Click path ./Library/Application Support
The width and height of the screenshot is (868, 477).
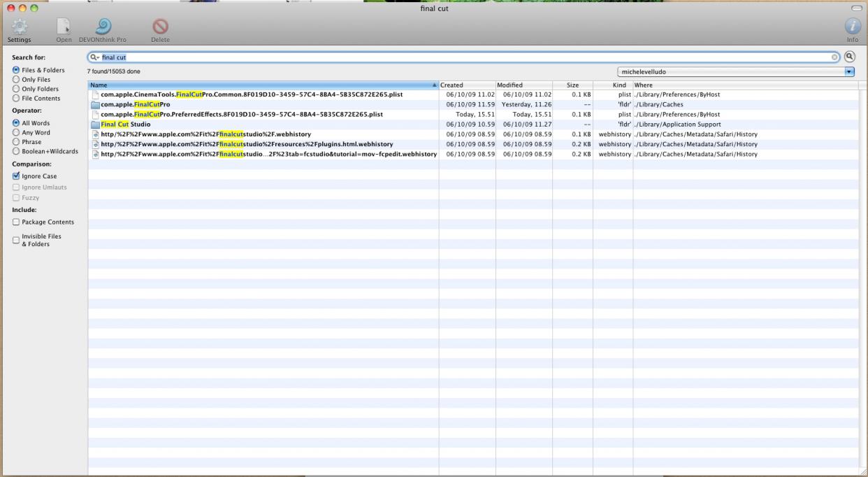point(677,124)
